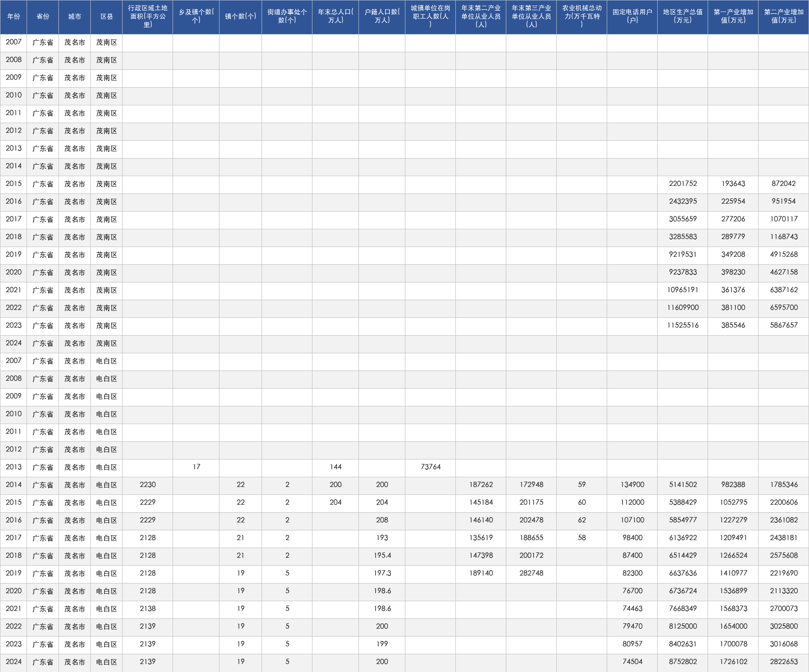Click the 2015 茂南区 GDP value 2201752

click(x=682, y=184)
